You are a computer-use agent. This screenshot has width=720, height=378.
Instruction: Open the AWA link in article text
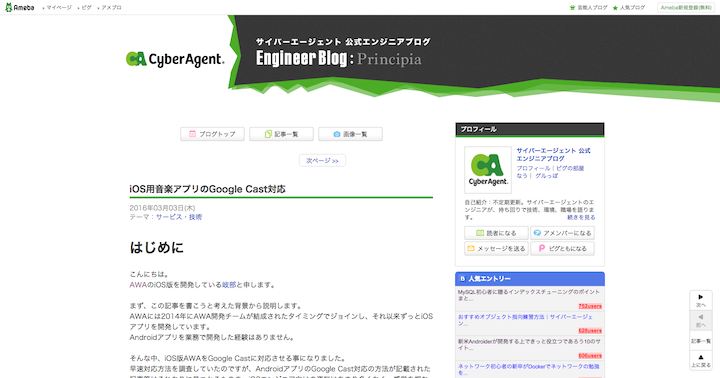[138, 285]
